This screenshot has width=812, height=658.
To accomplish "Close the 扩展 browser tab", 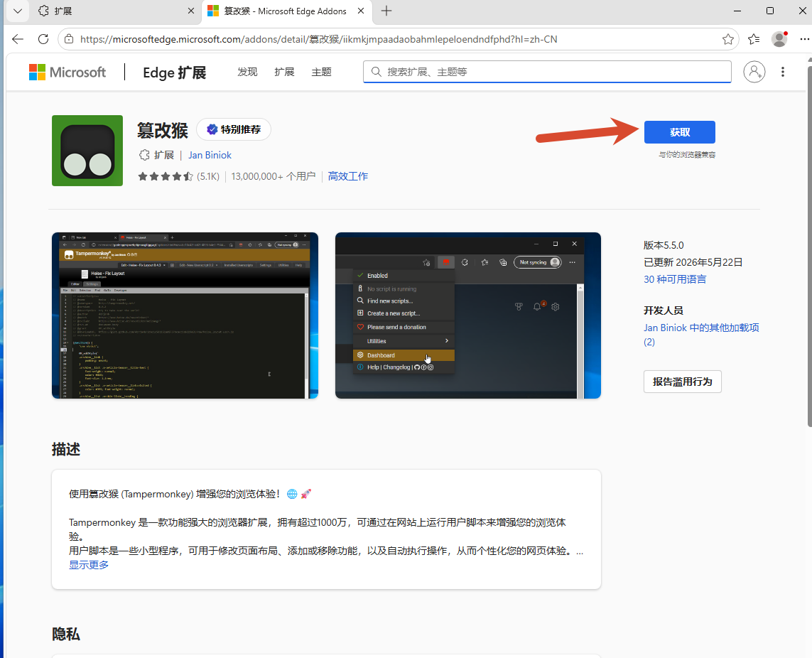I will pyautogui.click(x=191, y=11).
